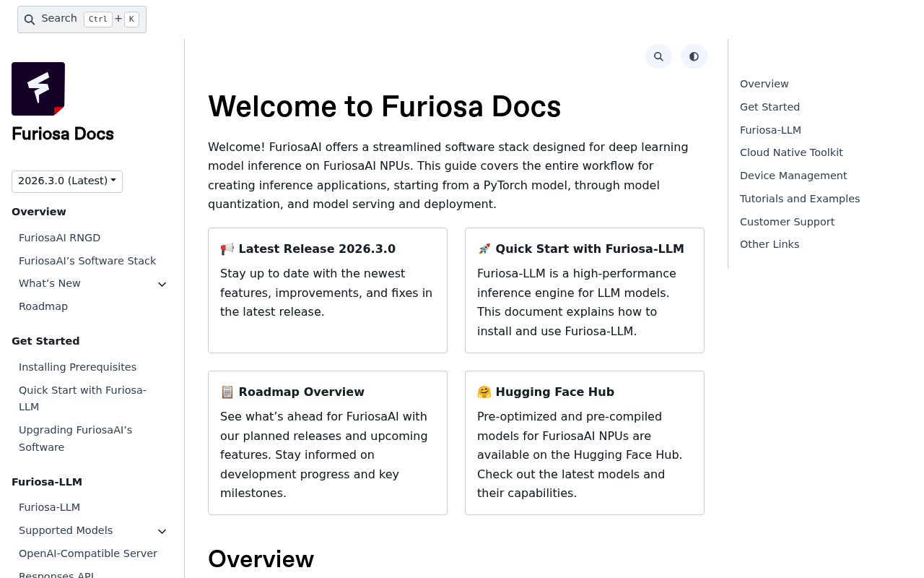Viewport: 924px width, 578px height.
Task: Open the Hugging Face Hub card
Action: click(x=585, y=443)
